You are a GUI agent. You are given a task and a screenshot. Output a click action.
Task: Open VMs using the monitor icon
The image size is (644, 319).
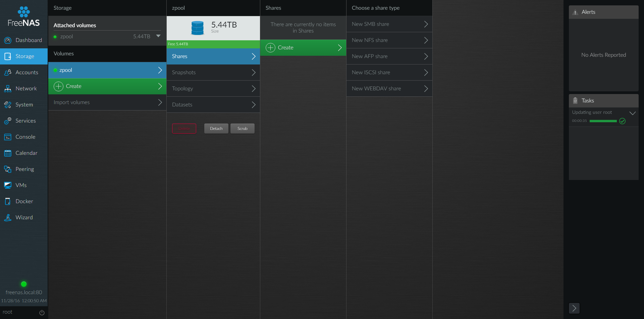pyautogui.click(x=8, y=185)
